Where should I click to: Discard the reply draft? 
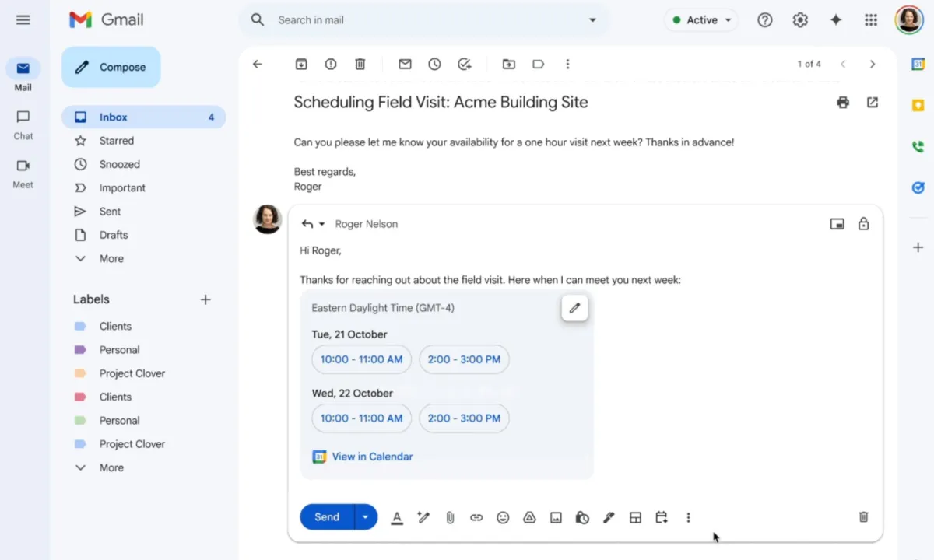tap(863, 516)
